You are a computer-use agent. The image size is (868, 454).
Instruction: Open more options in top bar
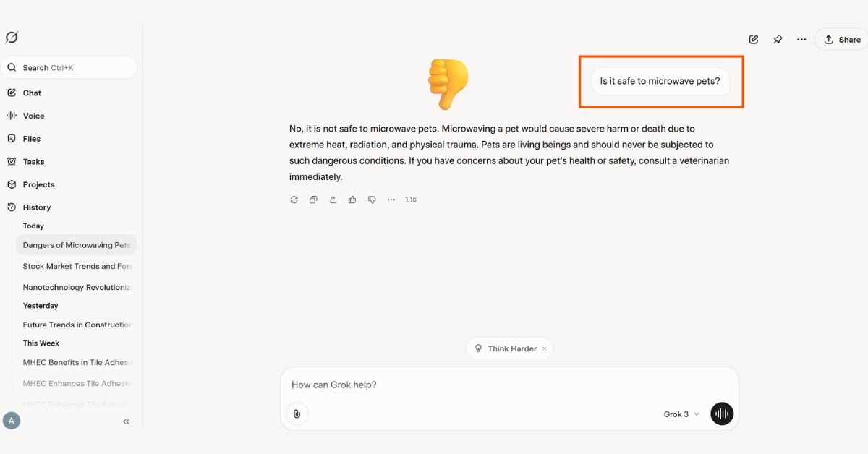(x=801, y=40)
